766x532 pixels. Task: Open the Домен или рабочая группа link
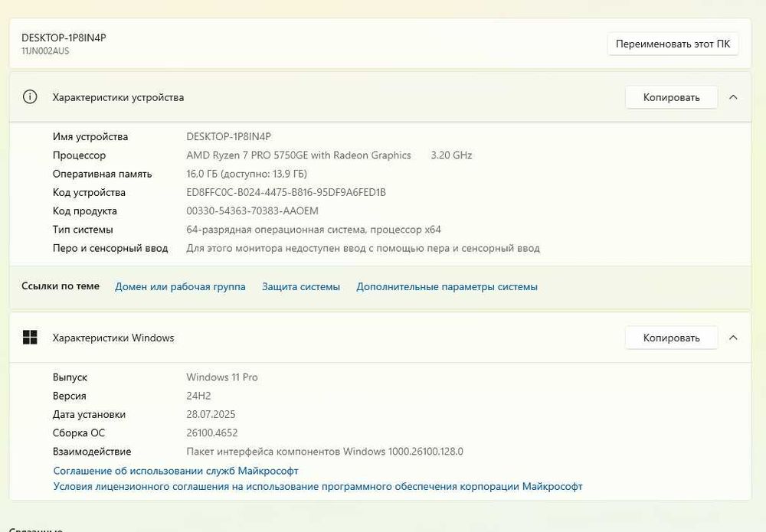point(180,286)
